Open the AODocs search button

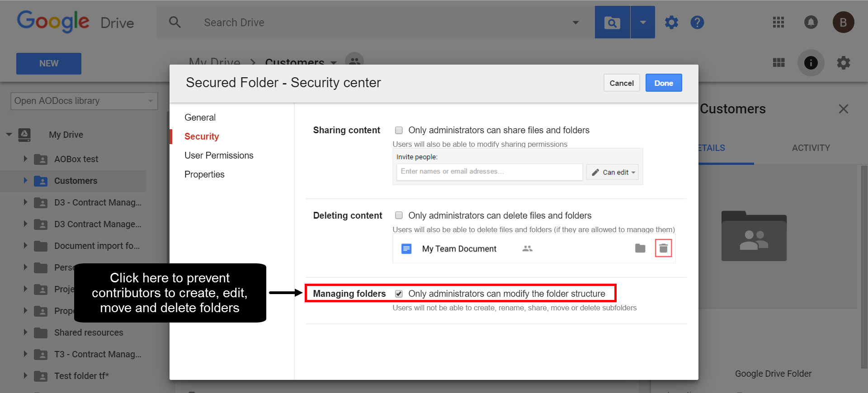click(x=612, y=22)
